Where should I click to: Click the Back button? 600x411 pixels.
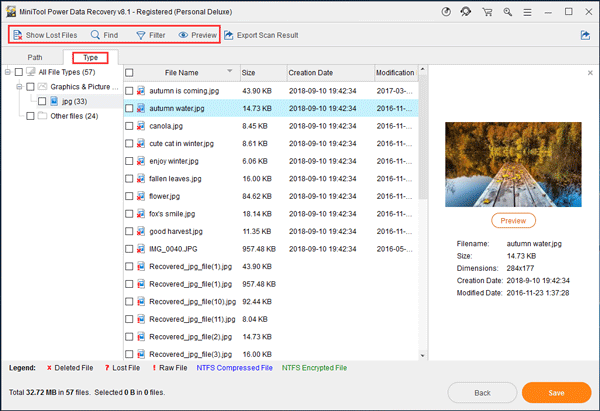(x=482, y=392)
